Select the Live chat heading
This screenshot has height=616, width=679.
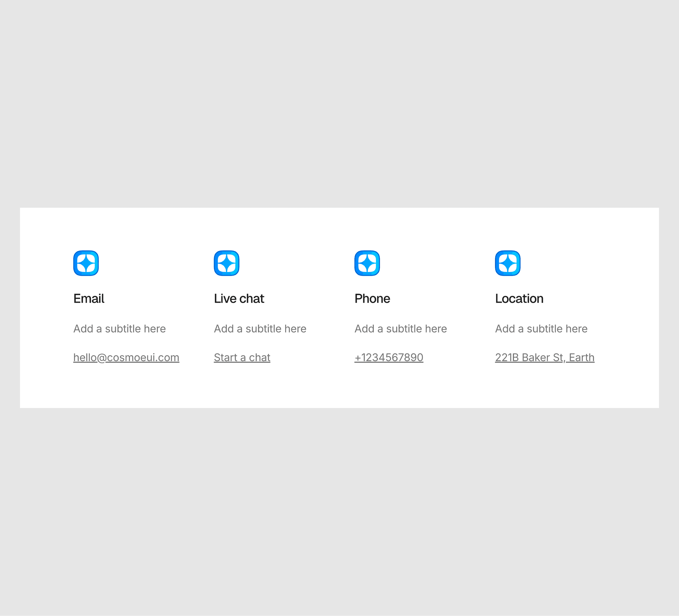[x=239, y=299]
